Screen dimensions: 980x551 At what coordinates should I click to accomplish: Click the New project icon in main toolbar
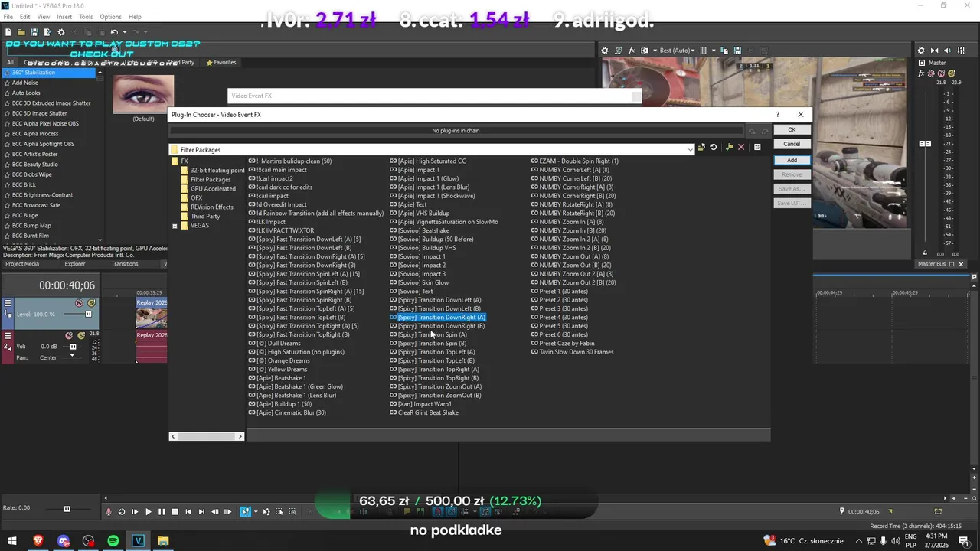8,32
